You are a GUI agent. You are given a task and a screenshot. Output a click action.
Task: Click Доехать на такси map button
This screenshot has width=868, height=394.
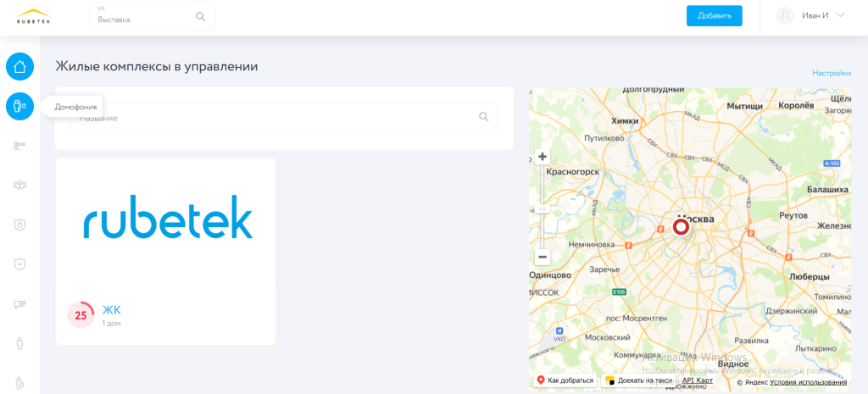coord(638,380)
